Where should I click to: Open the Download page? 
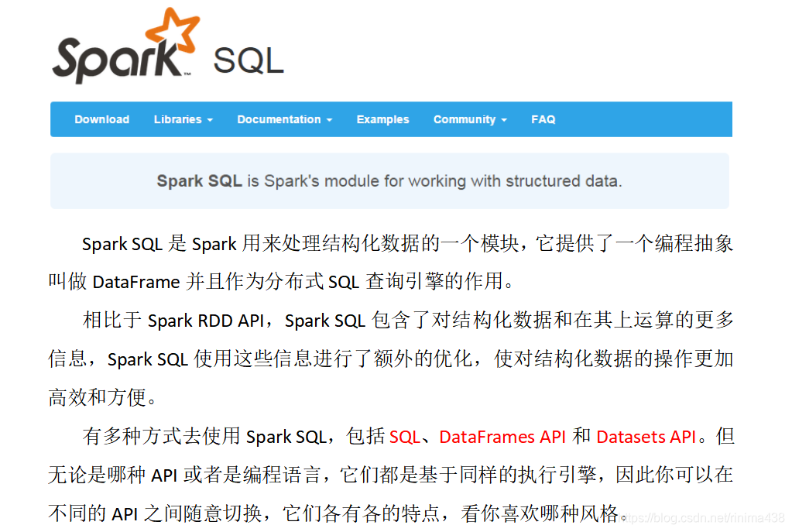click(x=102, y=119)
